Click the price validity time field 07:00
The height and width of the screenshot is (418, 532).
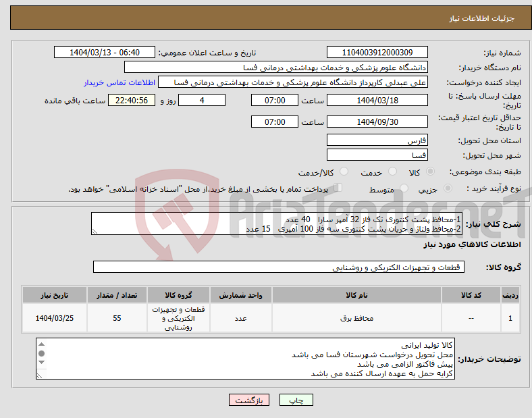click(275, 122)
